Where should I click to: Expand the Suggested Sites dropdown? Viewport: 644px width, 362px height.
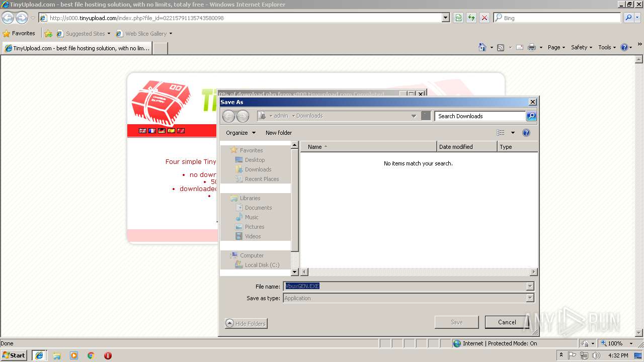109,34
